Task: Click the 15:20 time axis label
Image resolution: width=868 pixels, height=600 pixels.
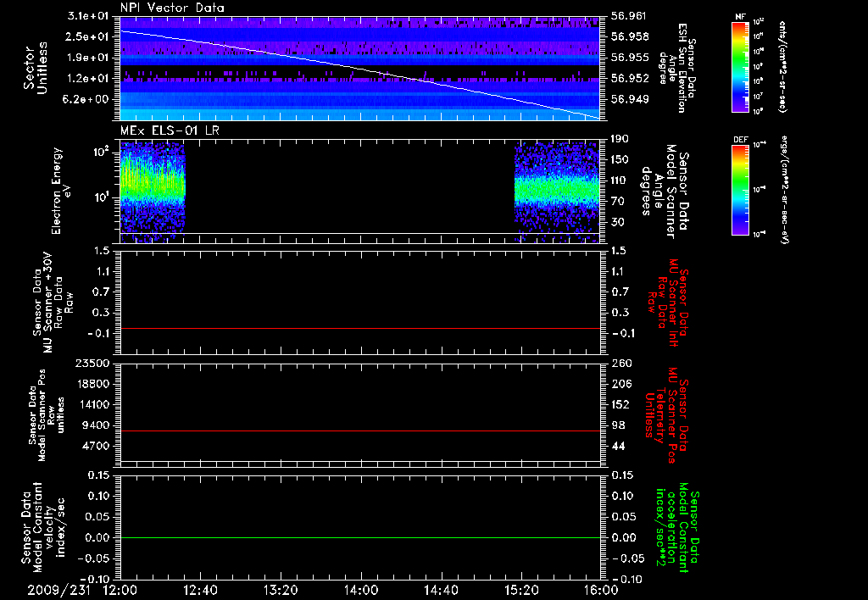Action: click(521, 590)
